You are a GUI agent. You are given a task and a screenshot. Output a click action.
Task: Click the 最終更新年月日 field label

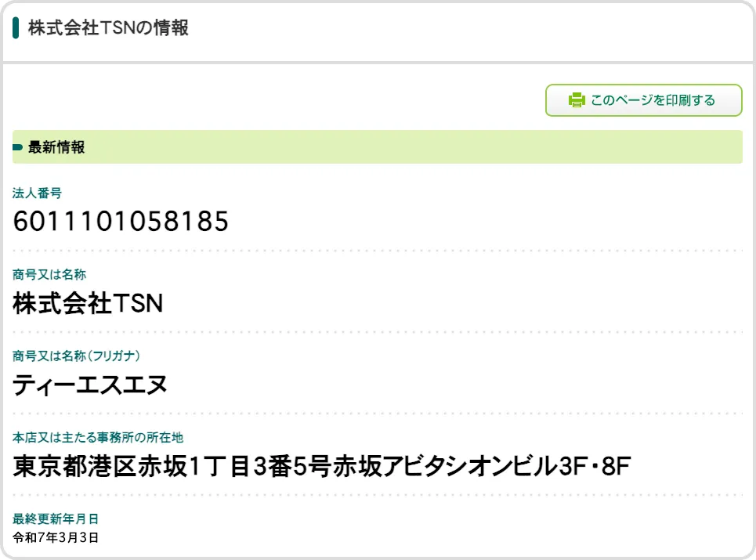tap(56, 518)
